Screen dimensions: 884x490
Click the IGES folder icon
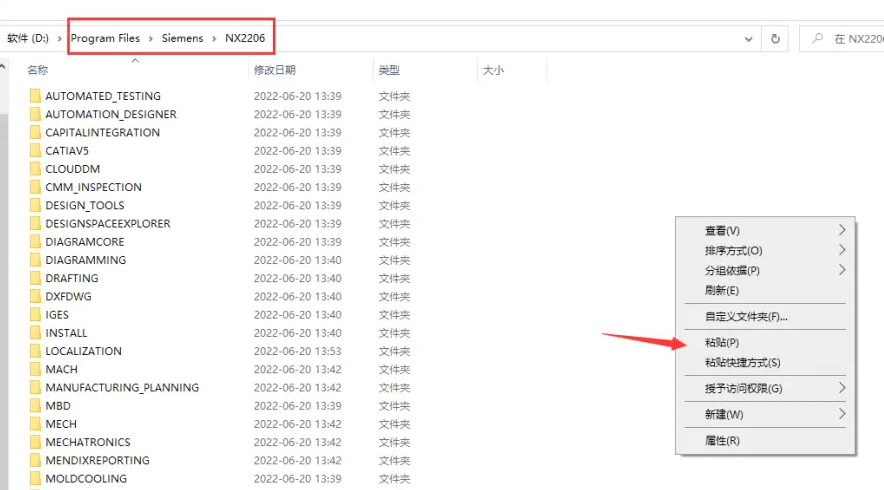pos(35,315)
